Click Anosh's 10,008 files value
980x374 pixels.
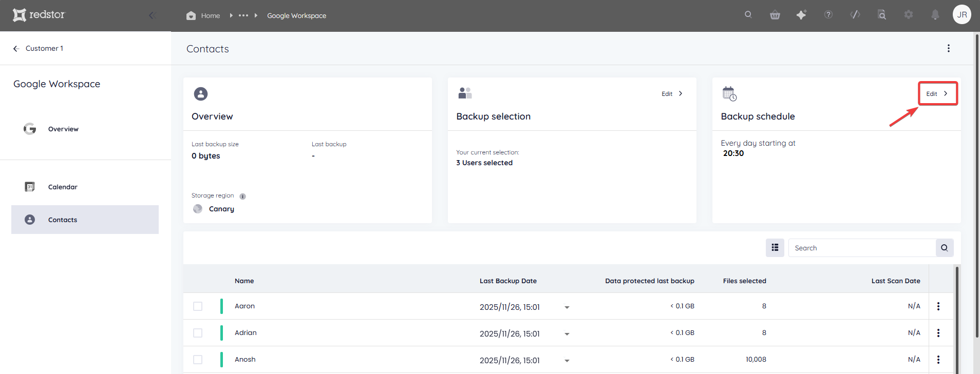coord(756,360)
